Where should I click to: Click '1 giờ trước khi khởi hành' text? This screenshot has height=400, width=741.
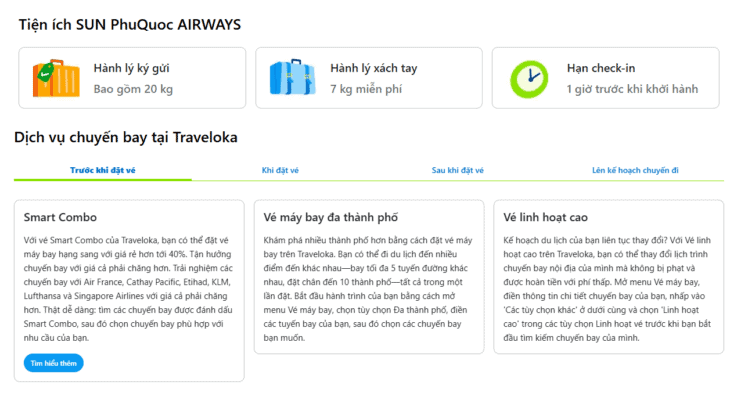(x=632, y=89)
